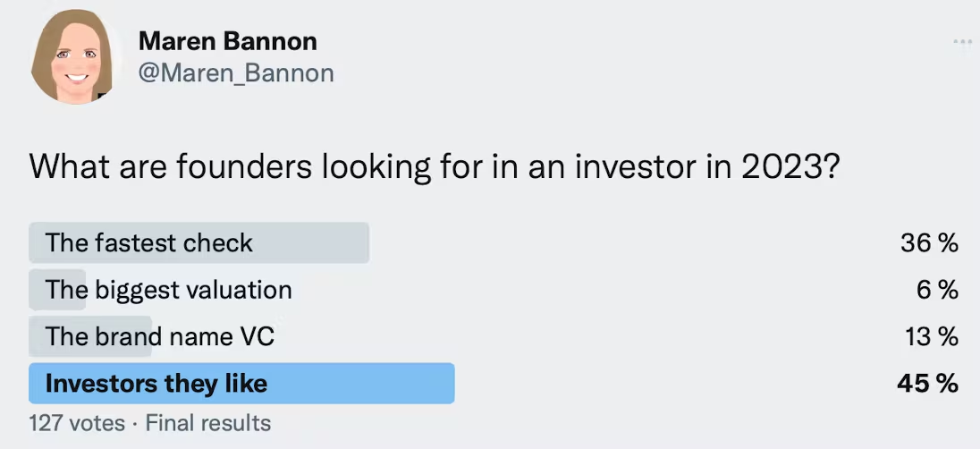The height and width of the screenshot is (449, 980).
Task: Click the "127 votes" count
Action: tap(77, 422)
